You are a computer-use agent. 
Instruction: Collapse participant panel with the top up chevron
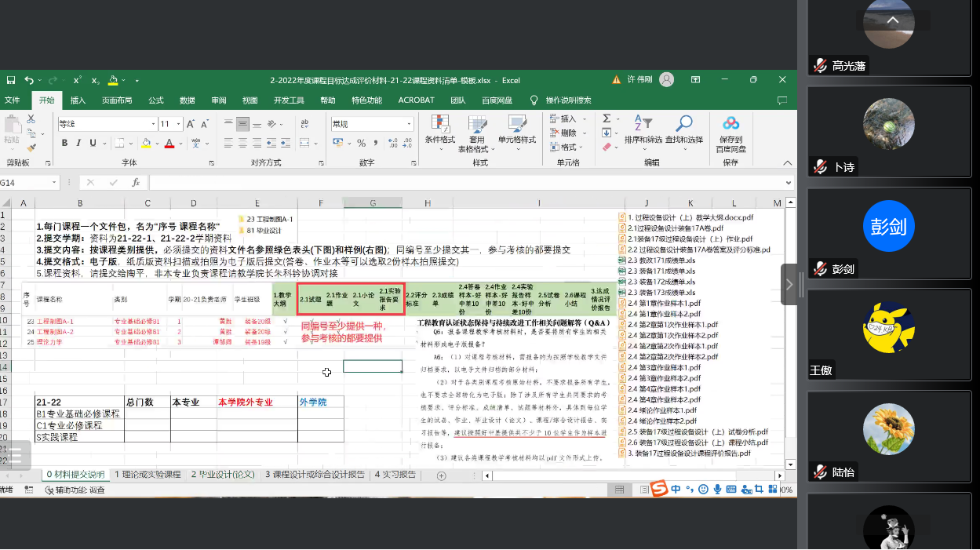892,21
